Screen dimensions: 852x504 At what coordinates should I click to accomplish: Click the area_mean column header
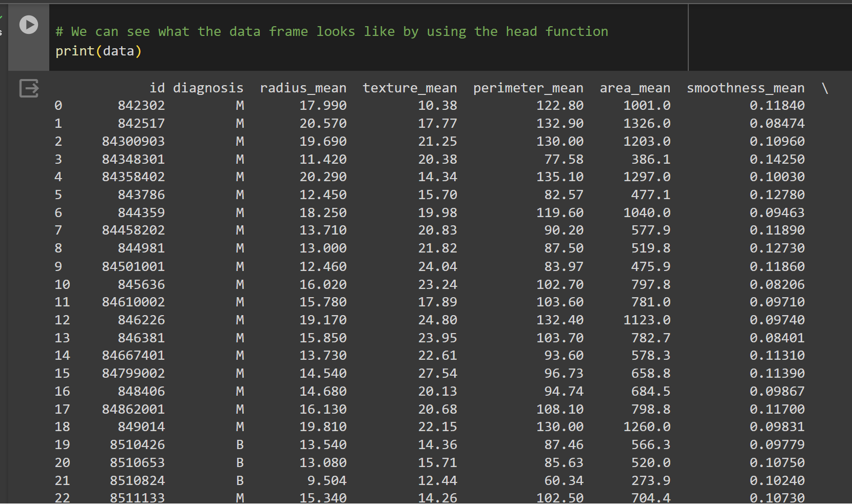(635, 88)
